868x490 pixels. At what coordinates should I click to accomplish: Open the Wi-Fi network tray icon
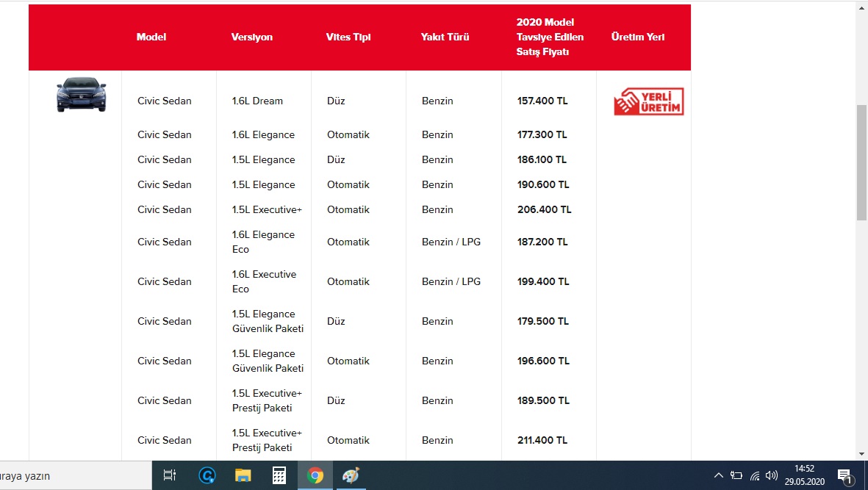[755, 475]
